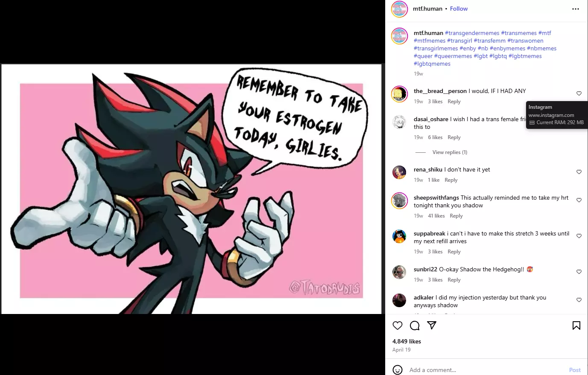Like the comment by sheepswithfangs
The height and width of the screenshot is (375, 588).
point(579,200)
